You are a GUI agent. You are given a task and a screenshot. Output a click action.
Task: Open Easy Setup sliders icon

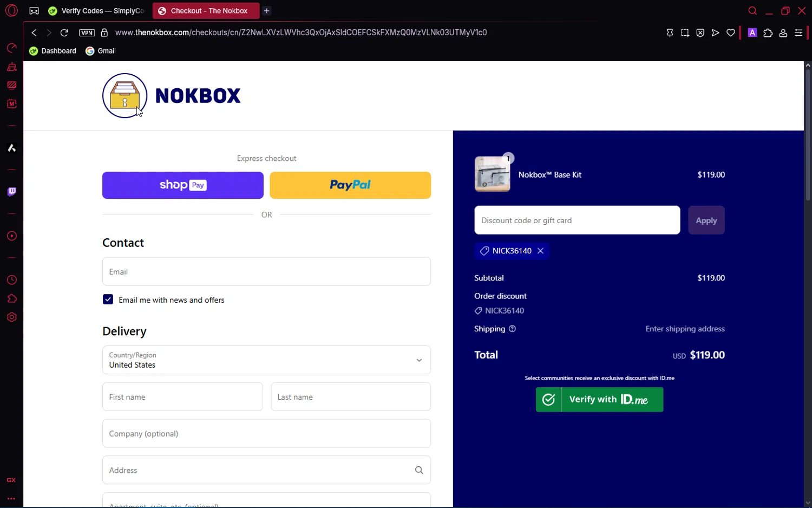coord(798,33)
